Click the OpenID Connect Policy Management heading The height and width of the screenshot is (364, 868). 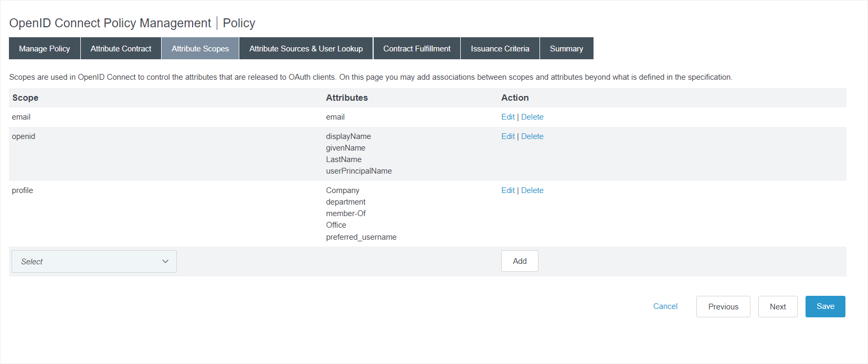tap(110, 23)
